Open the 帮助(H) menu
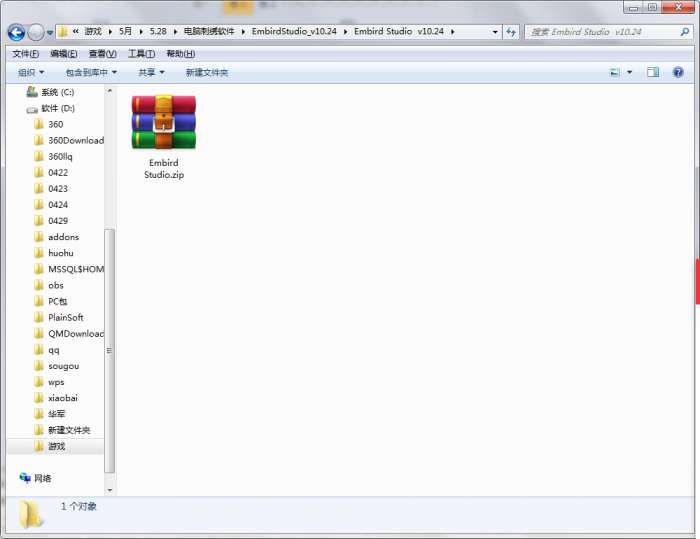 tap(180, 54)
